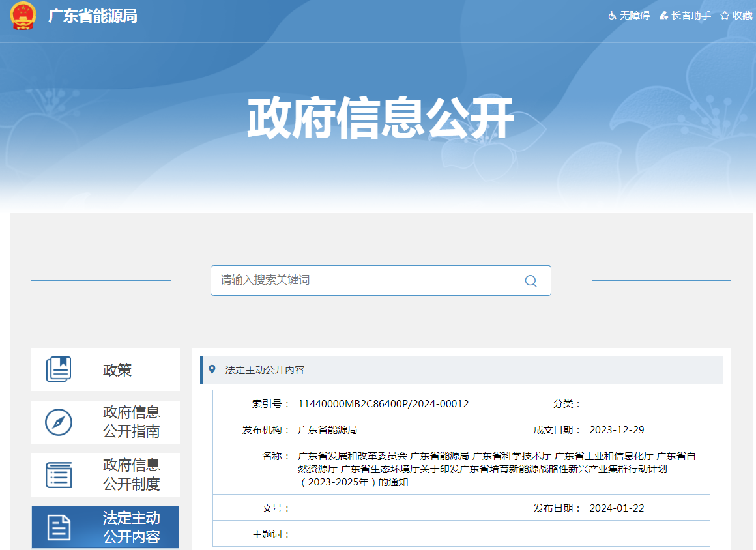Click the 索引号 label
Viewport: 756px width, 550px height.
tap(270, 404)
